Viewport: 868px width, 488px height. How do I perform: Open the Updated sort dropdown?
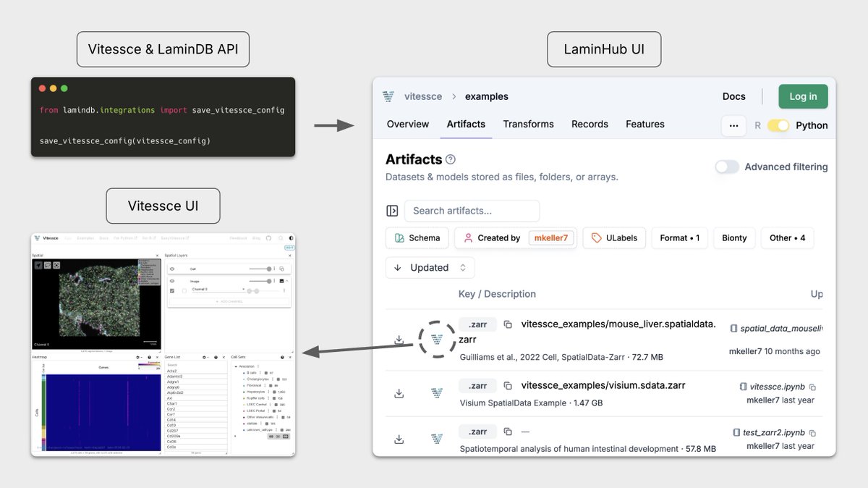point(430,267)
